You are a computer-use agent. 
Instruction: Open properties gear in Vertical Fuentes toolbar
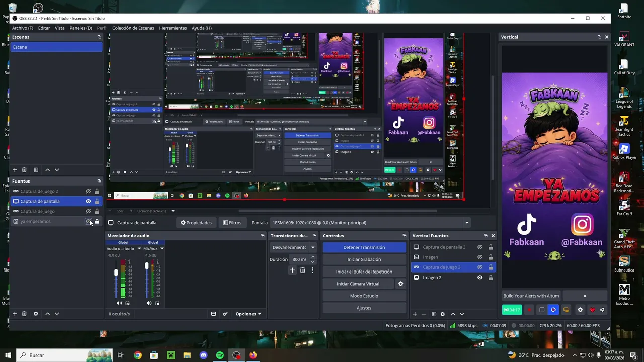[443, 314]
